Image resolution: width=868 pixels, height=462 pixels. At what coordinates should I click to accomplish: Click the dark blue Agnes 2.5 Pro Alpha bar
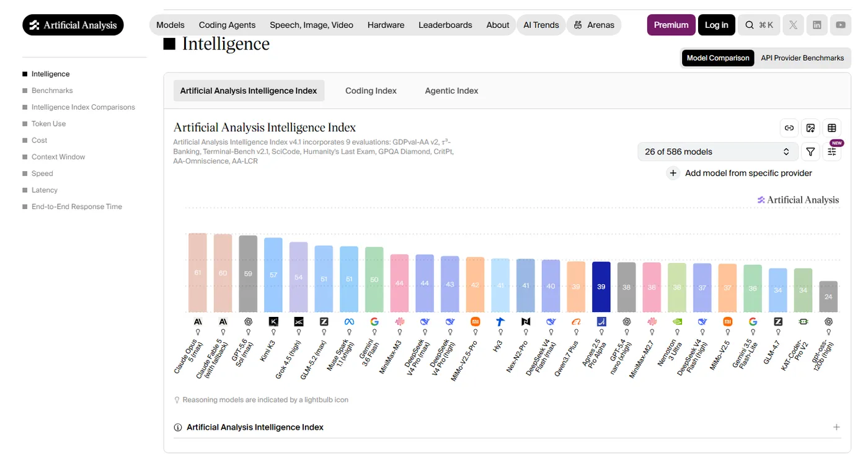[601, 287]
